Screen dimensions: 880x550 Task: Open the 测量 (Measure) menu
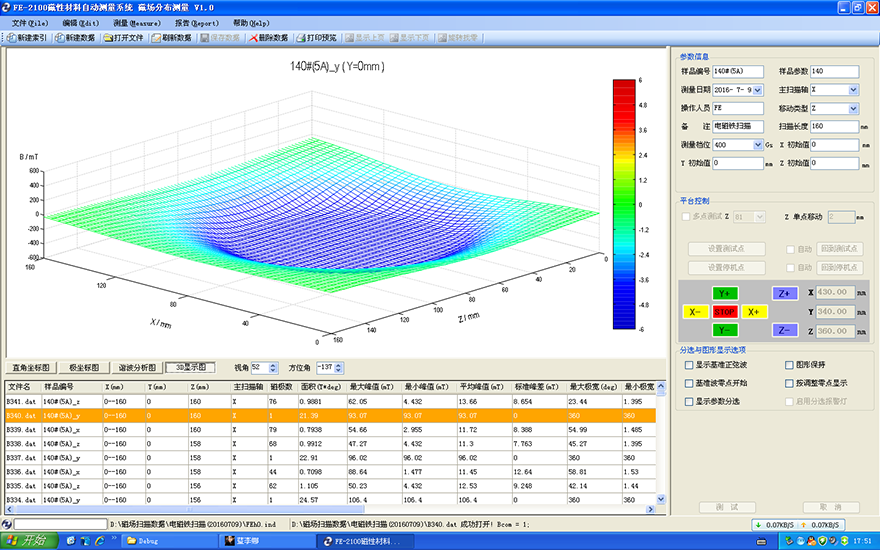click(x=137, y=23)
